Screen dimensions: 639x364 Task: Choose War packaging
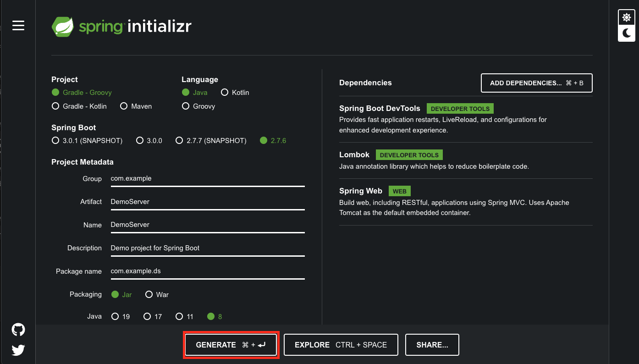point(157,295)
